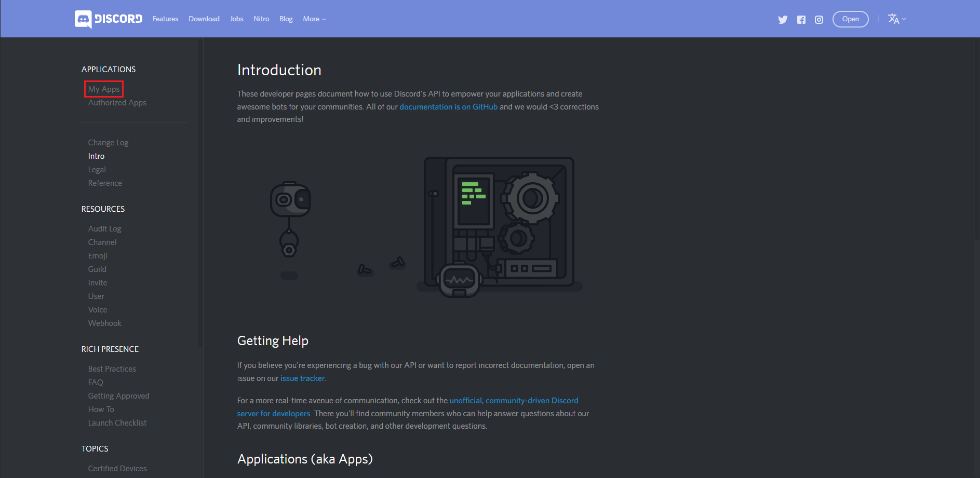Click the RESOURCES section heading

(x=103, y=209)
